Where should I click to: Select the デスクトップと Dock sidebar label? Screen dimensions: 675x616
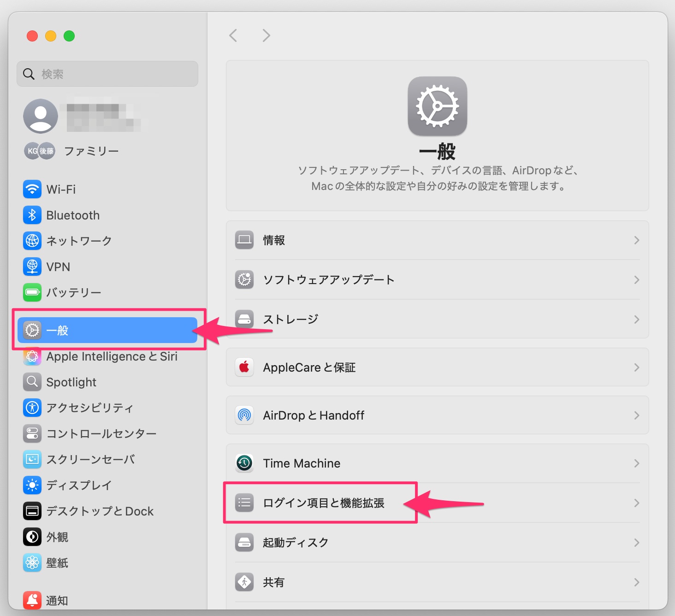100,511
